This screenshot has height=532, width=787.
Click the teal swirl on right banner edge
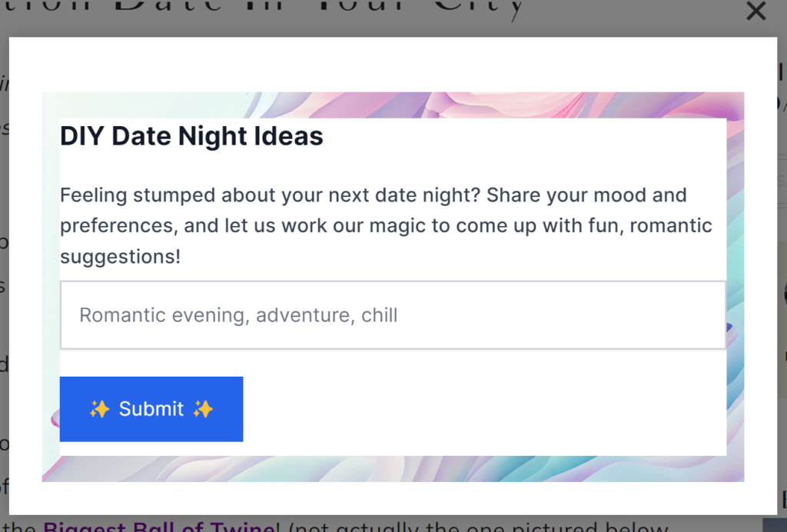736,281
